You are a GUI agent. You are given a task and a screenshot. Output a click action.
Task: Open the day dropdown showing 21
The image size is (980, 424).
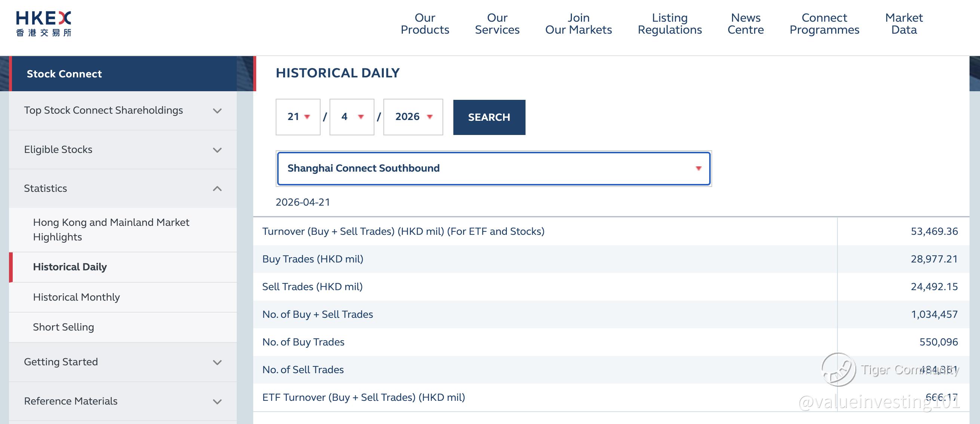(x=298, y=117)
